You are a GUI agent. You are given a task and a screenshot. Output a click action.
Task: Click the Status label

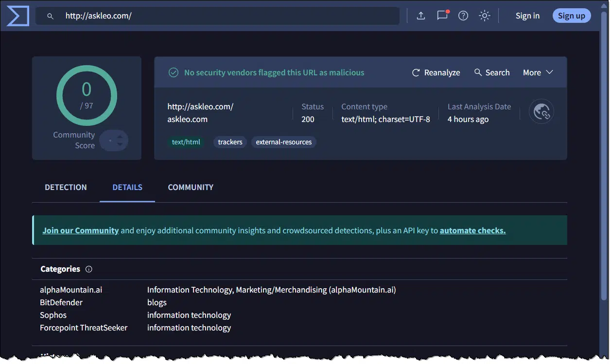[x=313, y=106]
